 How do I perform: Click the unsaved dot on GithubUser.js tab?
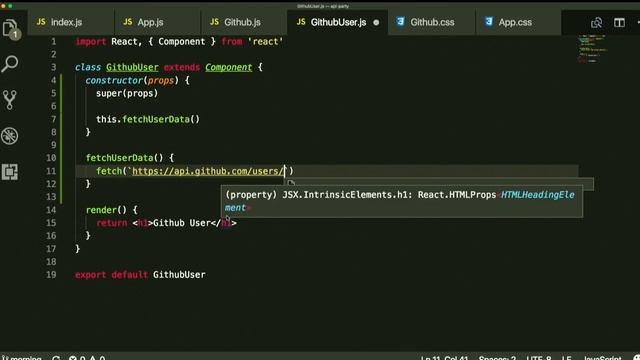coord(376,22)
